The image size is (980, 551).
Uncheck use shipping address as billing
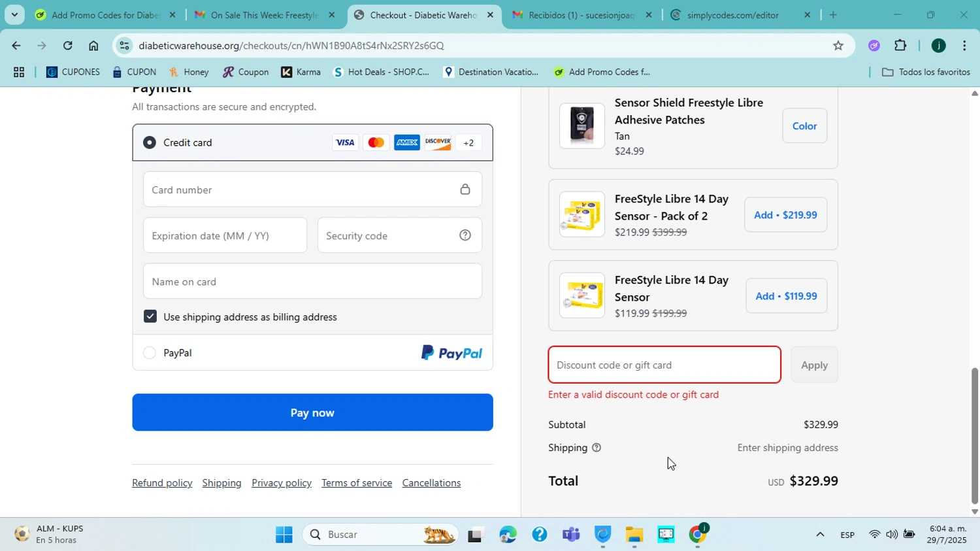click(x=150, y=316)
